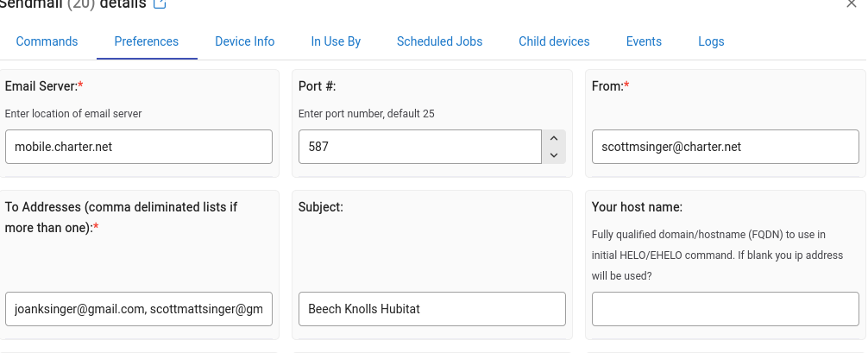Click the Subject text field

(431, 309)
